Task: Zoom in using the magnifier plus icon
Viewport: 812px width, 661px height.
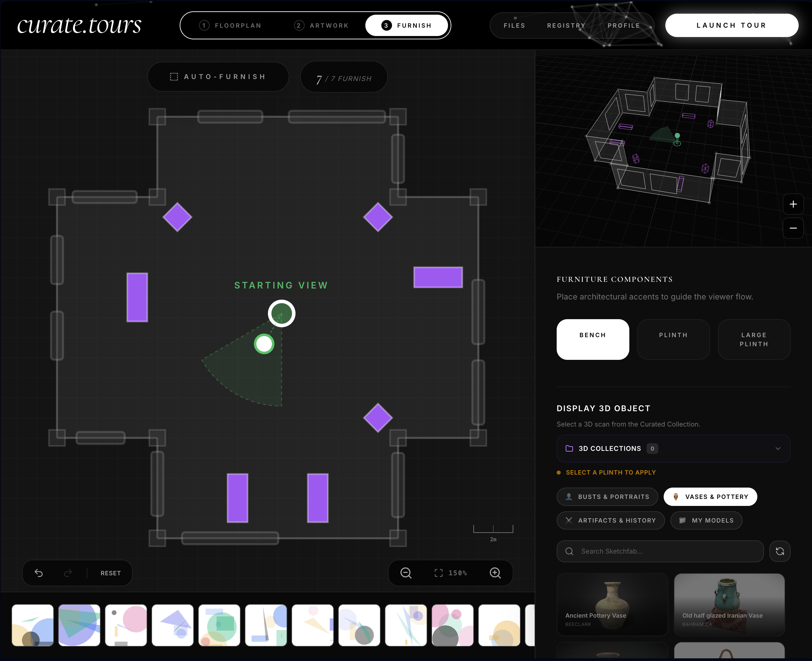Action: tap(495, 573)
